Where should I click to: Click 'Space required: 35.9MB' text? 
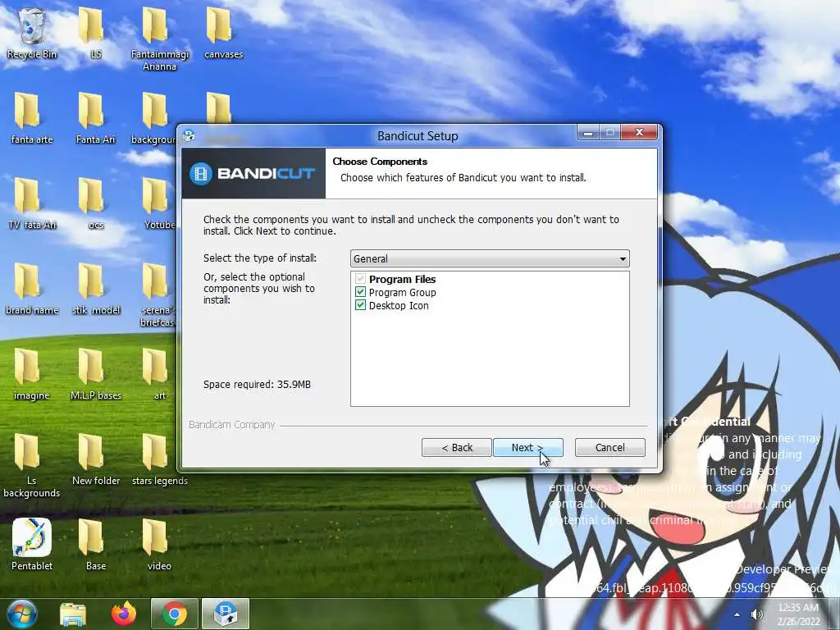click(257, 384)
